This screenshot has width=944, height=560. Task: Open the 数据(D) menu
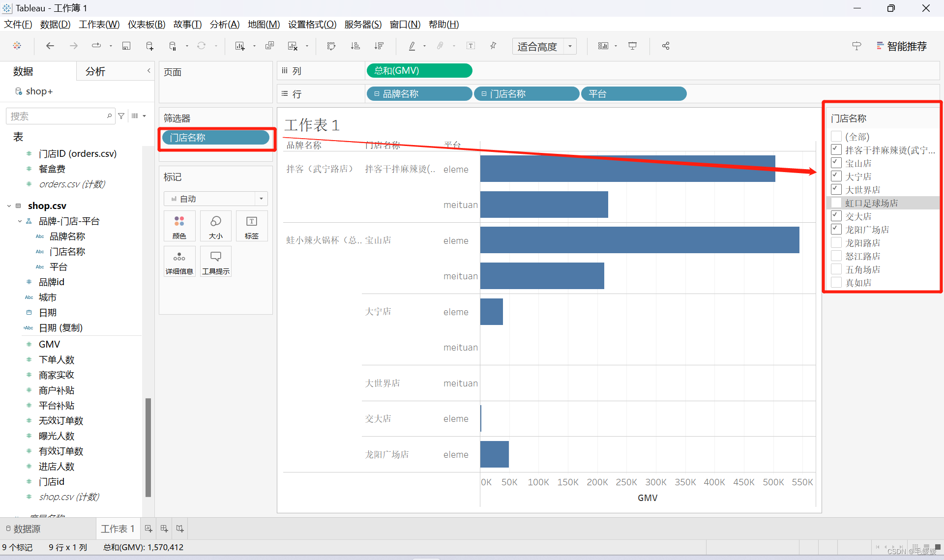55,24
